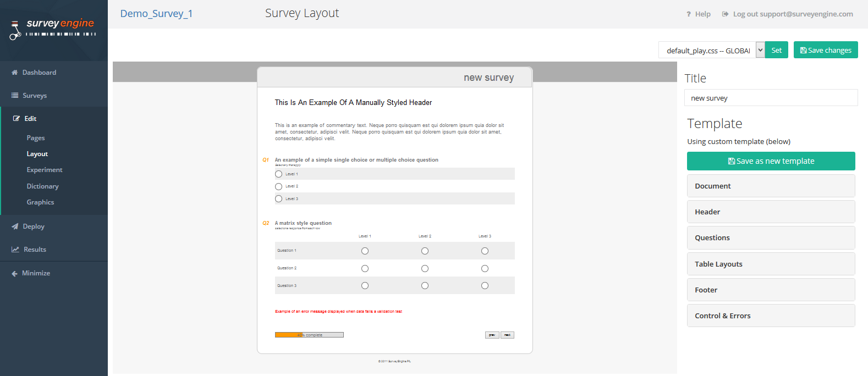
Task: Click the Title text input field
Action: tap(771, 98)
